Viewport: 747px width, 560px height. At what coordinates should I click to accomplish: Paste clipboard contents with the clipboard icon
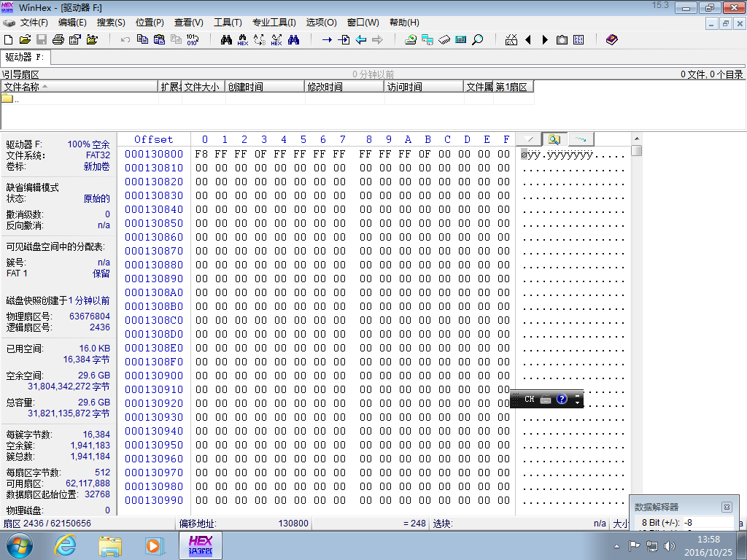click(x=159, y=40)
